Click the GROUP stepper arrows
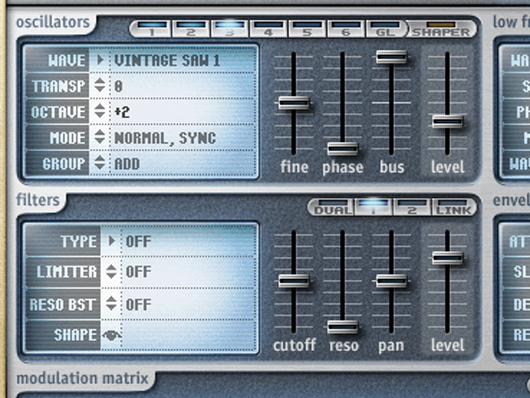Viewport: 530px width, 398px height. (x=100, y=162)
